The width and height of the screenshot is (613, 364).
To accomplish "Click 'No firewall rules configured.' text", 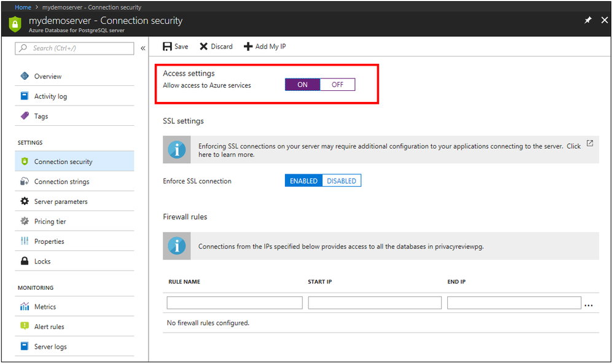I will coord(208,323).
